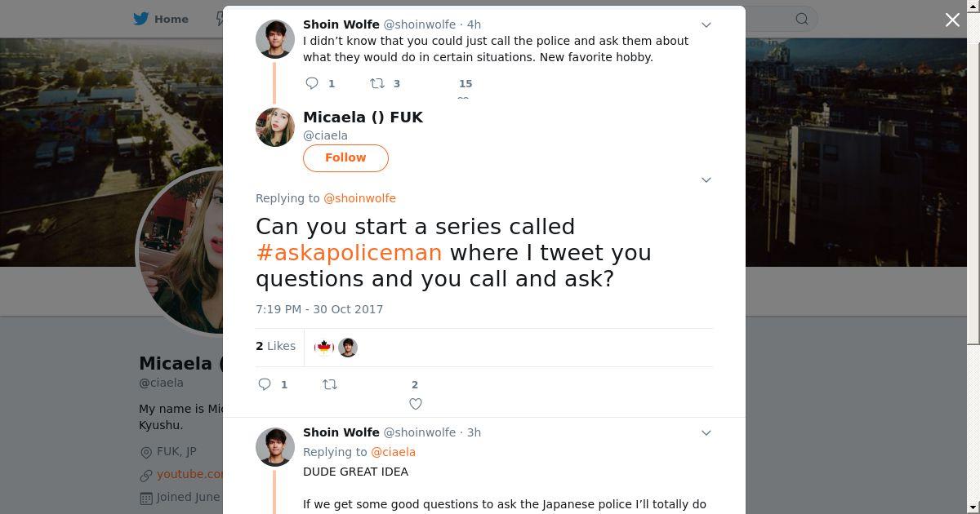Click the search magnifier icon

coord(802,19)
